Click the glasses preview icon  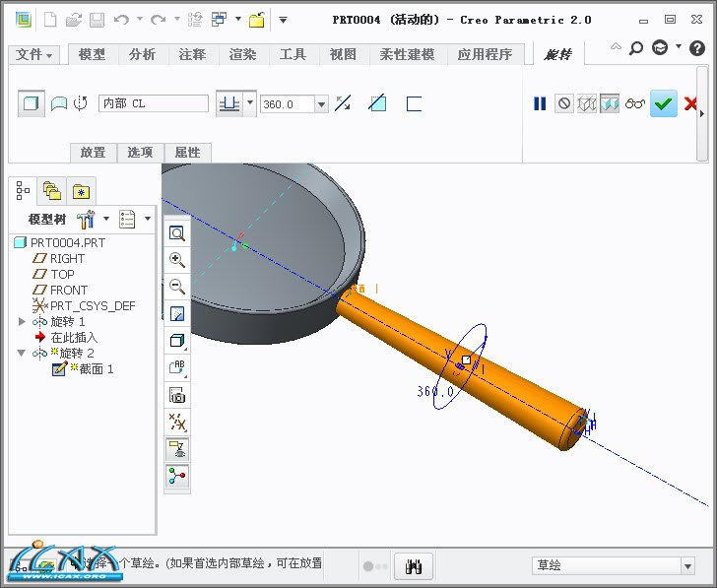click(x=635, y=103)
